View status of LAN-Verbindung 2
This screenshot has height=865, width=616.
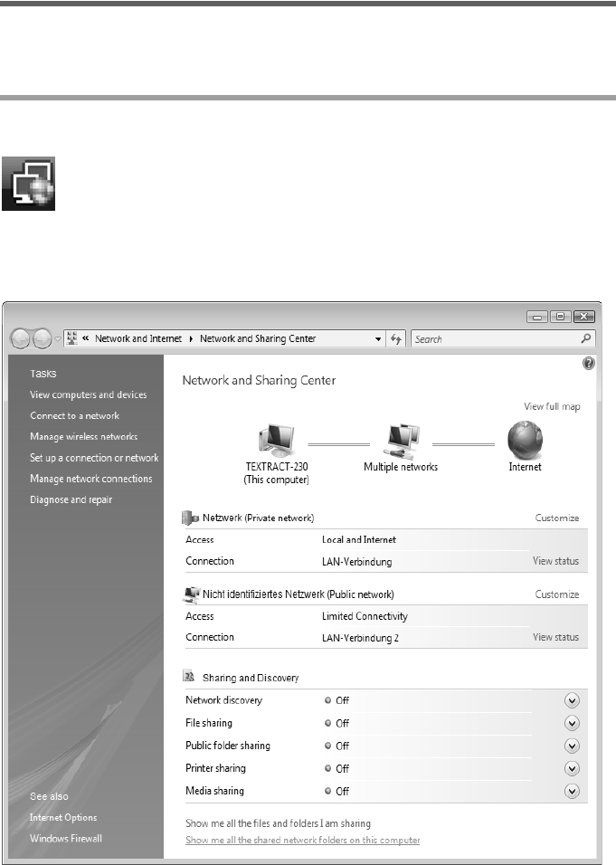[x=555, y=637]
